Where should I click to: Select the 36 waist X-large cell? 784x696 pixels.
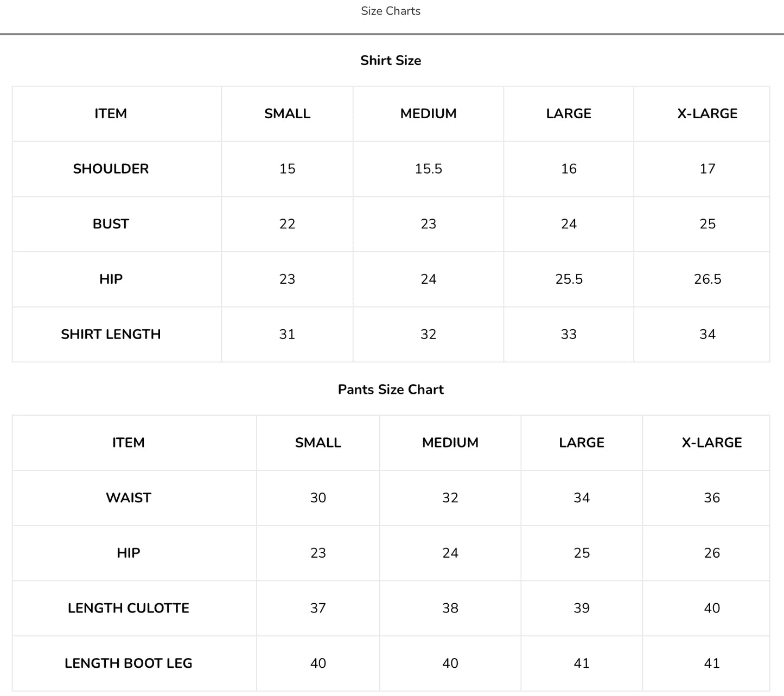(x=712, y=497)
